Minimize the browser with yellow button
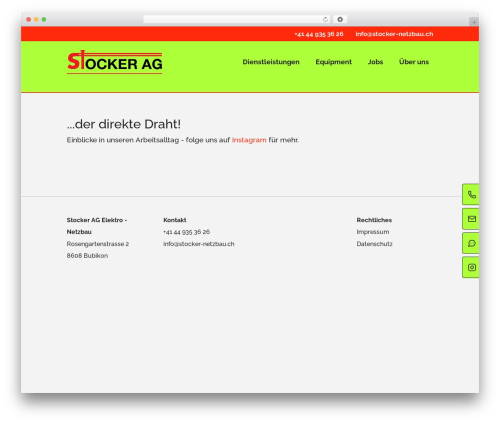Screen dimensions: 500x423 point(36,20)
